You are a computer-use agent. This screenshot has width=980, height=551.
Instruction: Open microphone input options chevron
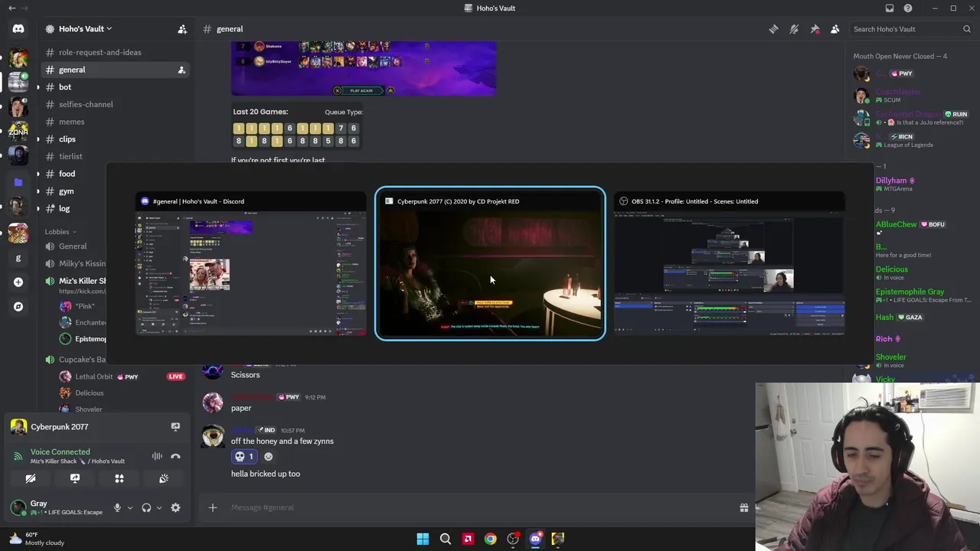(x=129, y=507)
